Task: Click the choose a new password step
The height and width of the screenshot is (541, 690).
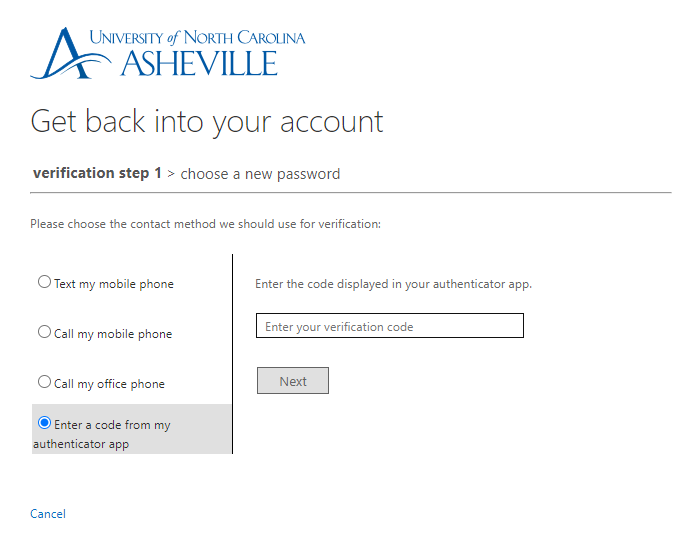Action: click(260, 174)
